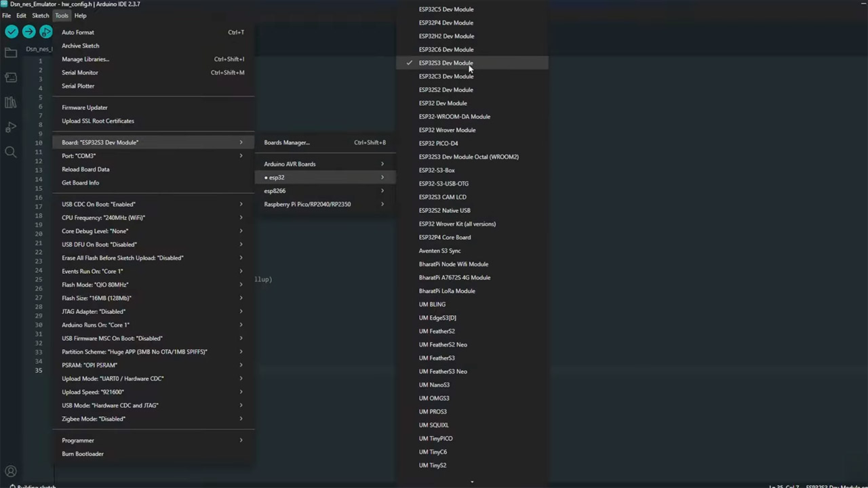
Task: Open the Sketch menu in menu bar
Action: coord(41,16)
